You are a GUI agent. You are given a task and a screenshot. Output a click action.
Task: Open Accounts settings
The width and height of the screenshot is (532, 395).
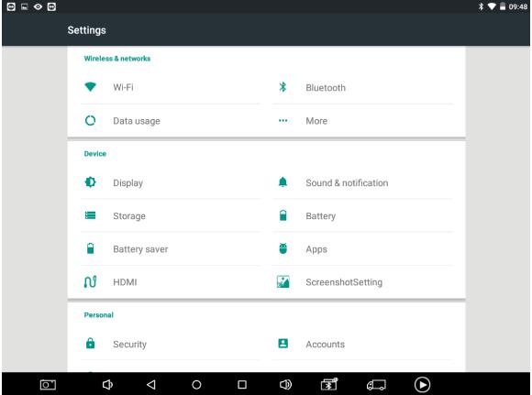362,345
